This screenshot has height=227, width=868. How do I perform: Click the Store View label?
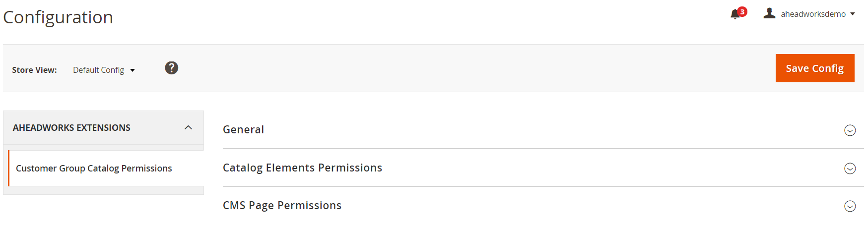pyautogui.click(x=34, y=70)
